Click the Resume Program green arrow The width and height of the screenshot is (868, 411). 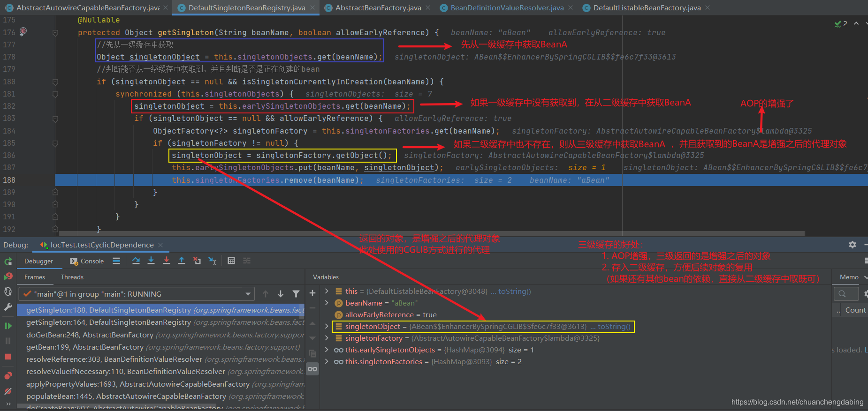coord(8,326)
